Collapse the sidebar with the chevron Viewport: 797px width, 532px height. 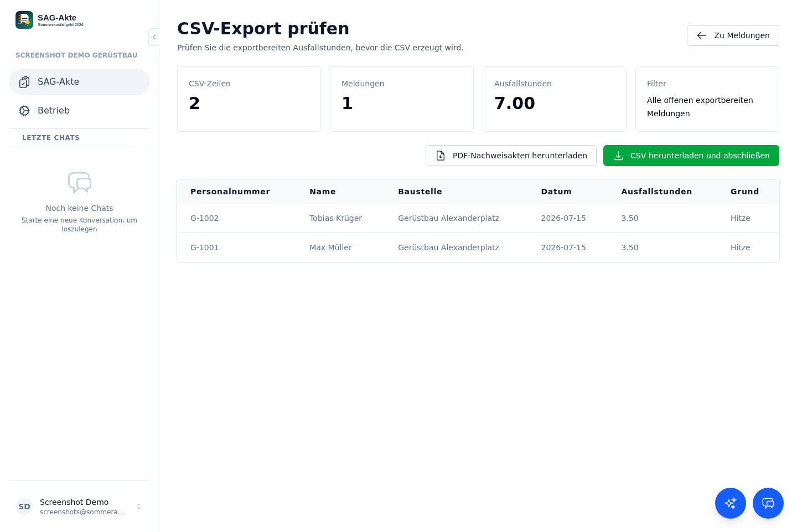click(x=154, y=37)
